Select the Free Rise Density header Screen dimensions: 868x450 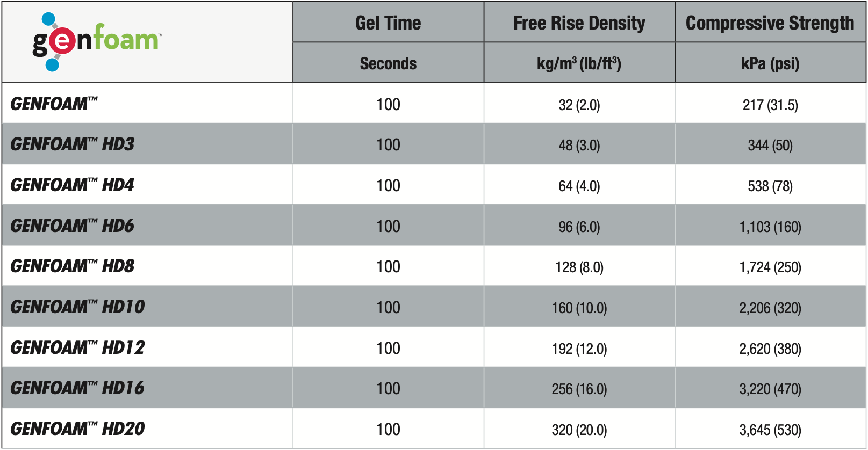click(579, 23)
